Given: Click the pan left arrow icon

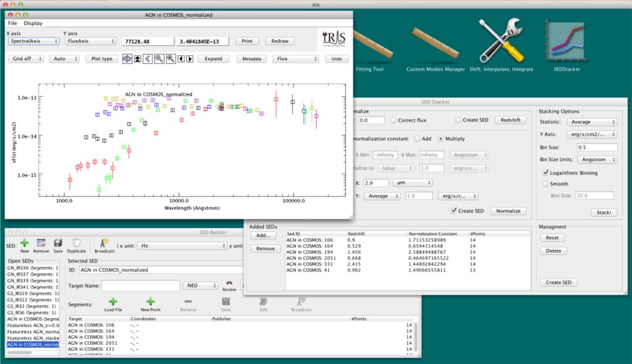Looking at the screenshot, I should point(181,59).
